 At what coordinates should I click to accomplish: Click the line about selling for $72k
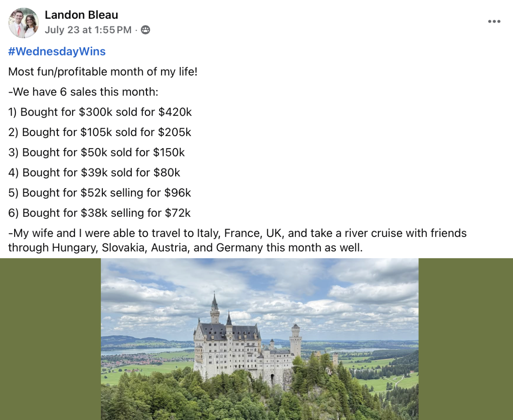point(99,213)
